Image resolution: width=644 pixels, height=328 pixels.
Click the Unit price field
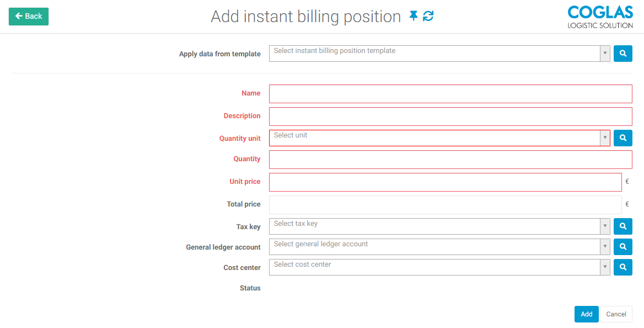click(x=445, y=182)
